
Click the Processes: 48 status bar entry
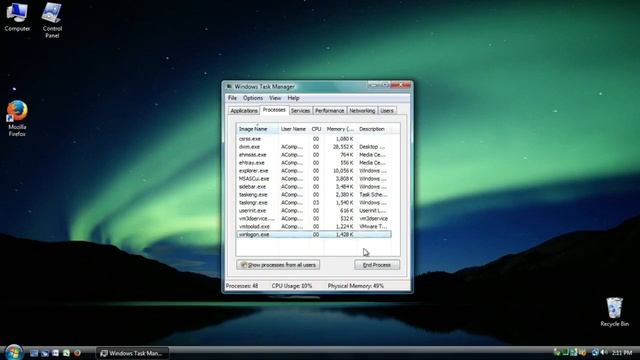(242, 286)
